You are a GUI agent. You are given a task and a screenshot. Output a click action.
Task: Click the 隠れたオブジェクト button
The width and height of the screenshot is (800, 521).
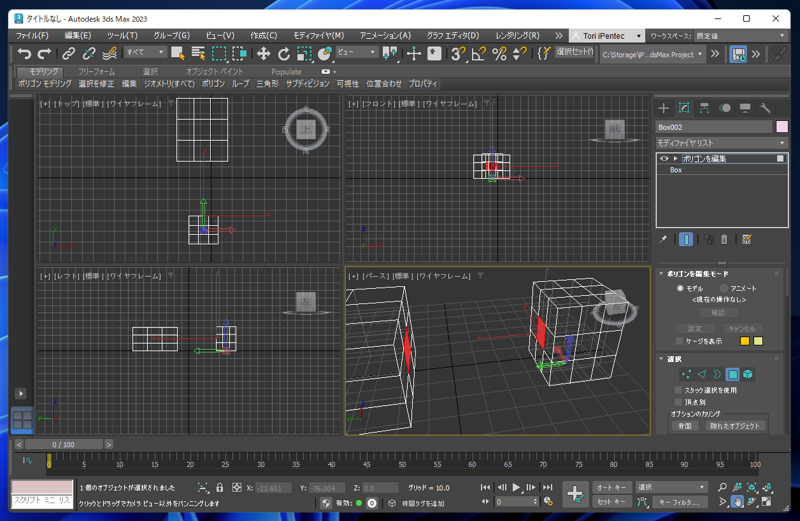pyautogui.click(x=735, y=426)
